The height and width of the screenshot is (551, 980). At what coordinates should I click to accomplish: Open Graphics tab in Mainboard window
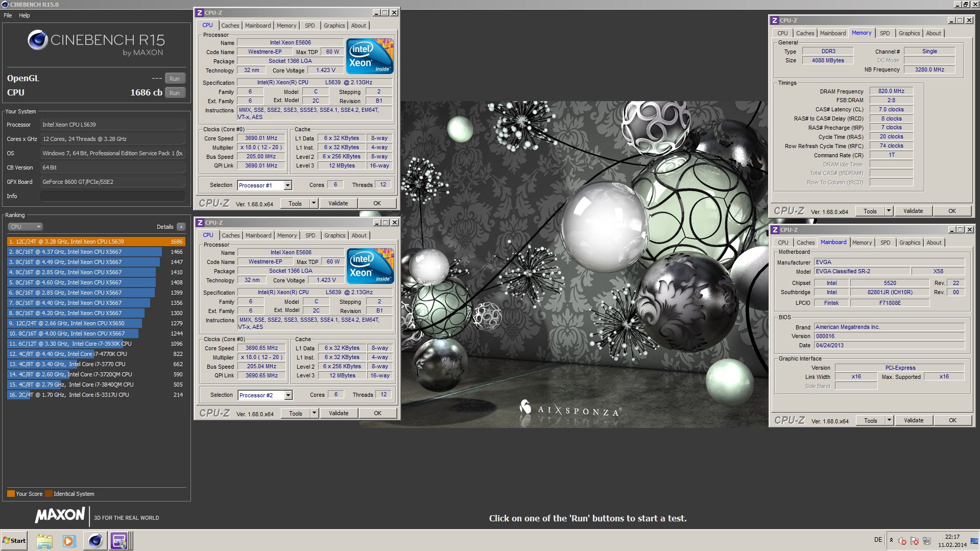910,243
